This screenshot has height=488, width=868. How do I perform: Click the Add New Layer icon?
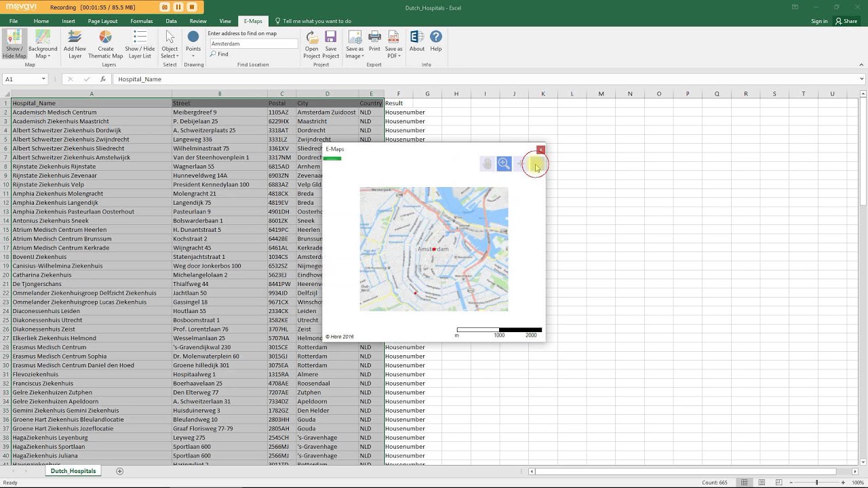(x=75, y=45)
